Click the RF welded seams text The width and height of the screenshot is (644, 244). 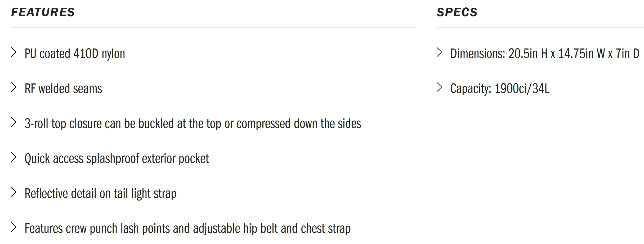[x=63, y=88]
